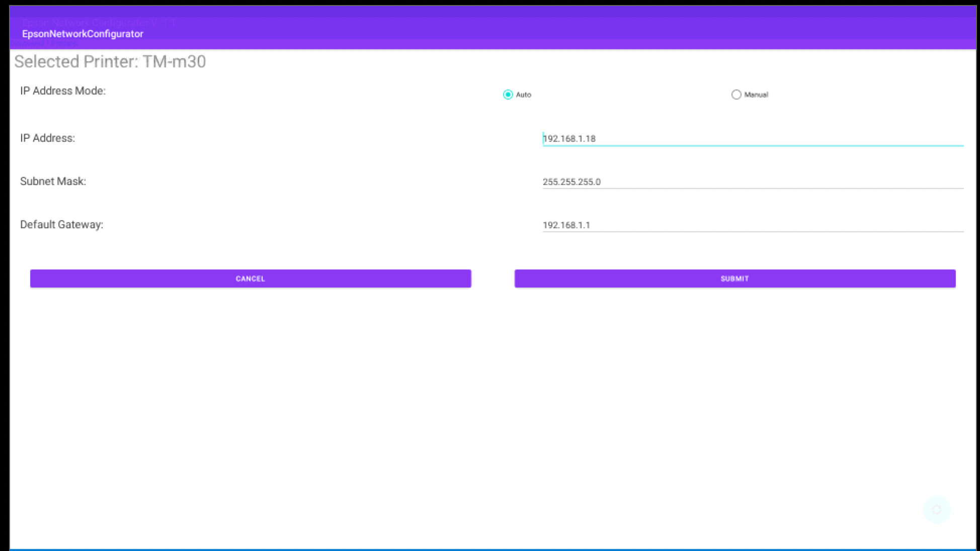The width and height of the screenshot is (980, 551).
Task: Click the 'IP Address Mode:' label
Action: [63, 91]
